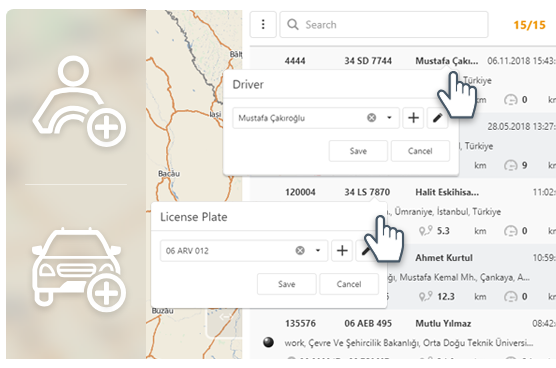Cancel the Driver dialog
556x368 pixels.
point(420,151)
